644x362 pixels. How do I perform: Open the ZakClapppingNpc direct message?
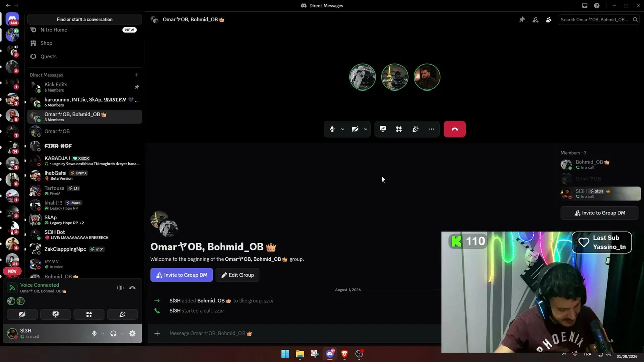[85, 249]
